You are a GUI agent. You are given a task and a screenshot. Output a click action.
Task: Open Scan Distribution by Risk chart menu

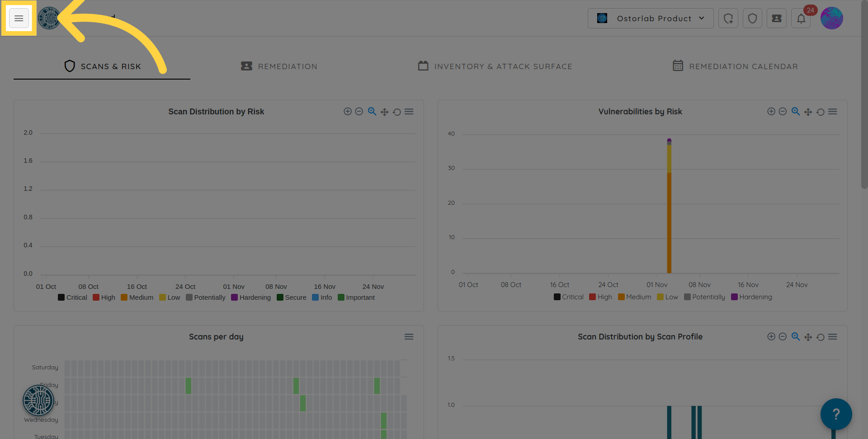click(409, 112)
